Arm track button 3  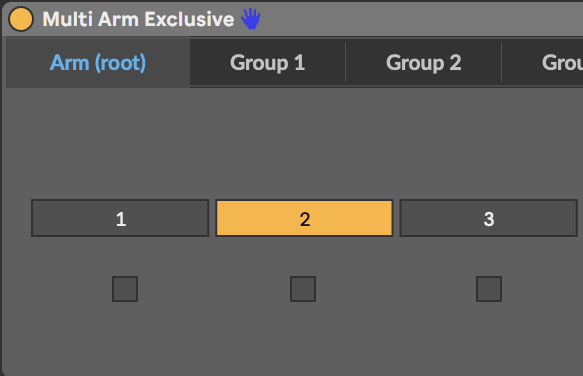[489, 218]
